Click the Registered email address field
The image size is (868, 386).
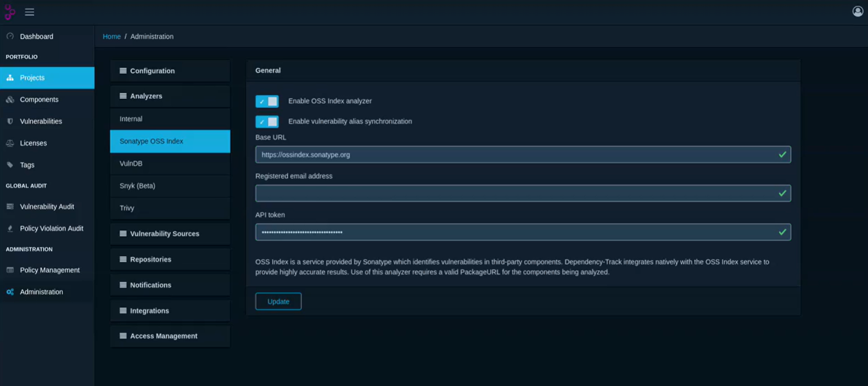pyautogui.click(x=523, y=193)
